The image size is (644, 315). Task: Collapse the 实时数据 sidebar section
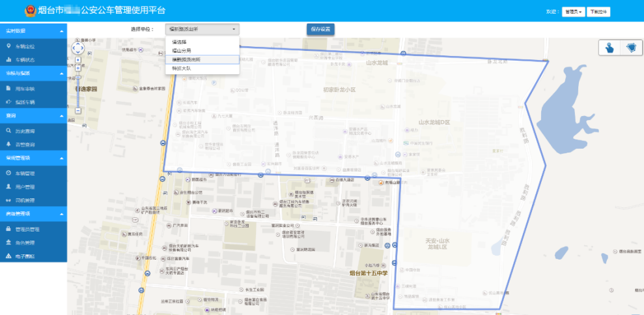pos(61,31)
